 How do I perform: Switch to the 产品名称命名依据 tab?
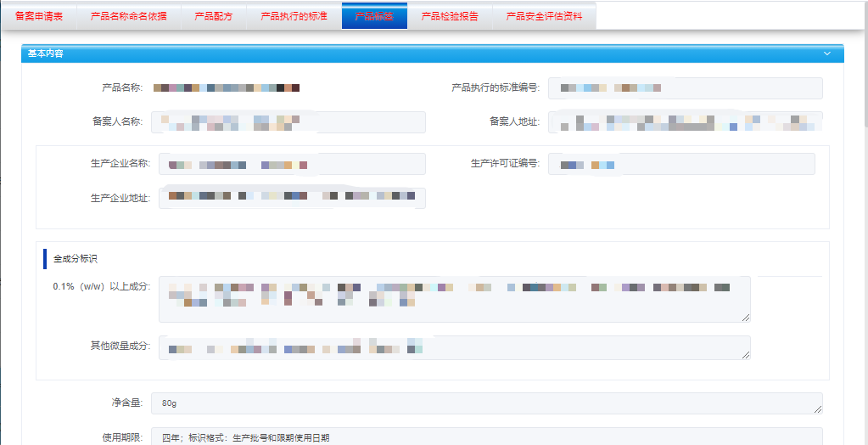[x=128, y=16]
